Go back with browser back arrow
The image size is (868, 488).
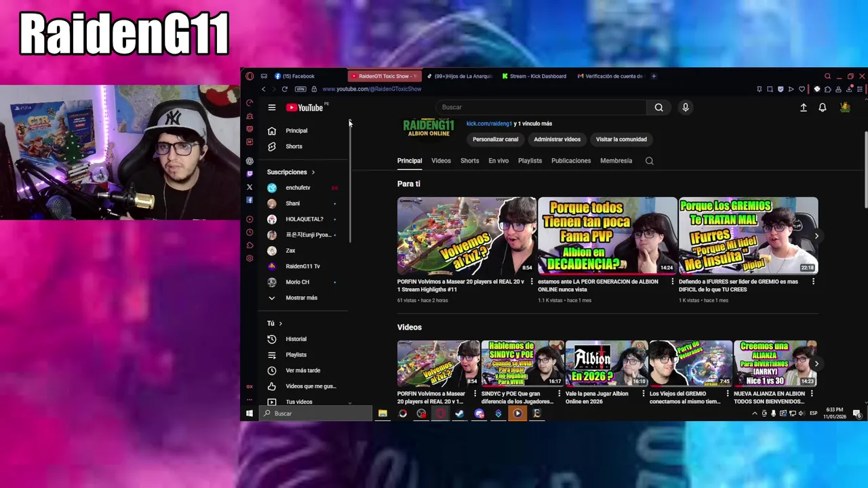pyautogui.click(x=263, y=89)
